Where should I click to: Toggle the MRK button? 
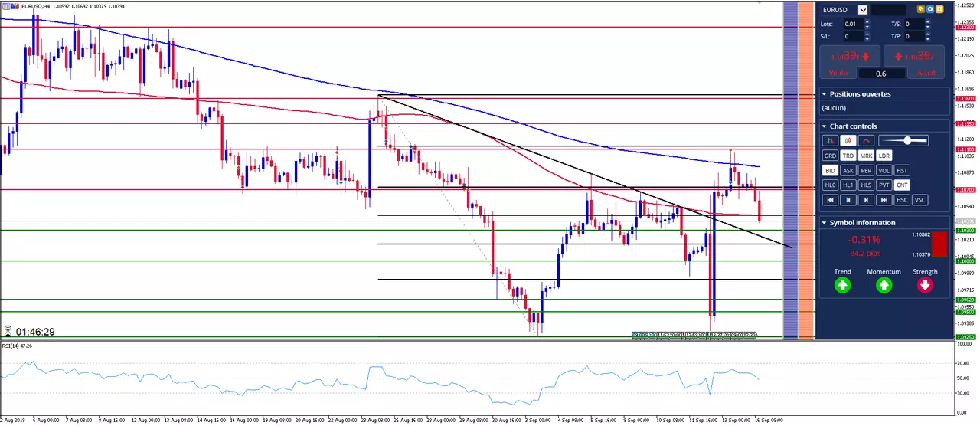(866, 156)
